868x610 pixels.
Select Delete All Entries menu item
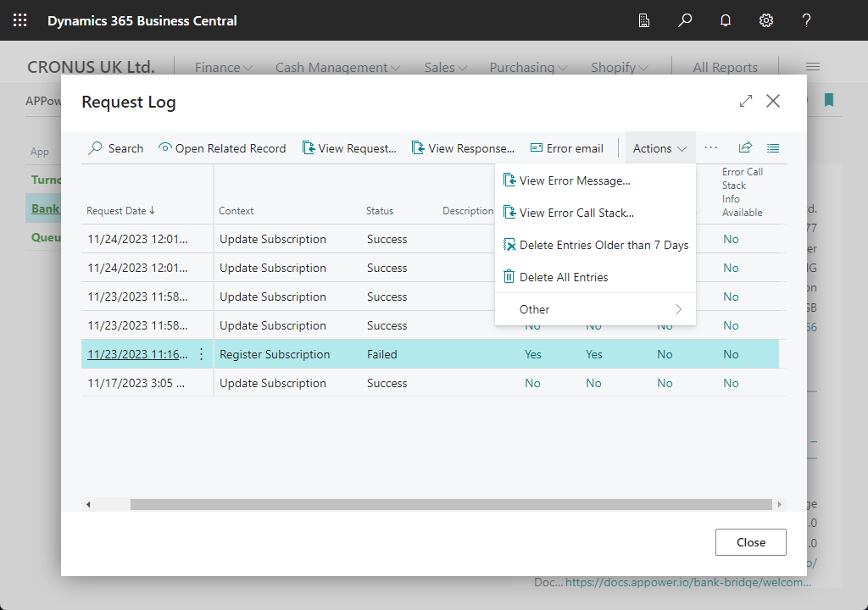(563, 277)
